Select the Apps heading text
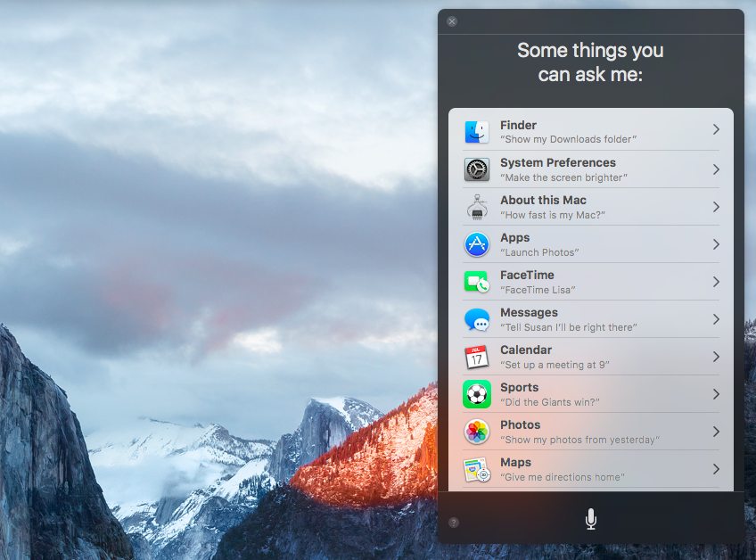 [x=515, y=238]
